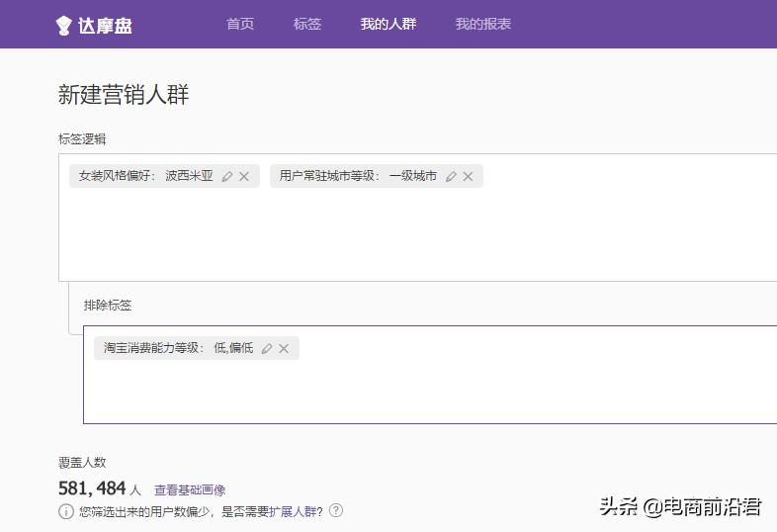This screenshot has height=532, width=777.
Task: Click the 达摩盘 brand name text
Action: pyautogui.click(x=105, y=26)
